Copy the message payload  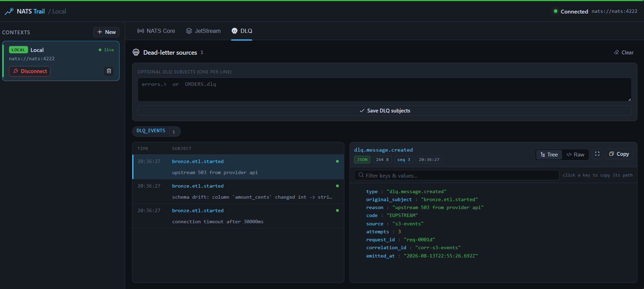tap(619, 154)
